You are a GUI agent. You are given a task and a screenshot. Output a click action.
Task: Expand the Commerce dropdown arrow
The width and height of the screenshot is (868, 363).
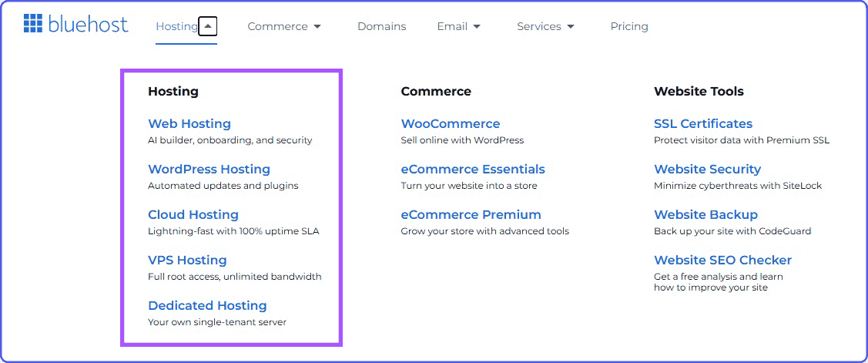317,27
